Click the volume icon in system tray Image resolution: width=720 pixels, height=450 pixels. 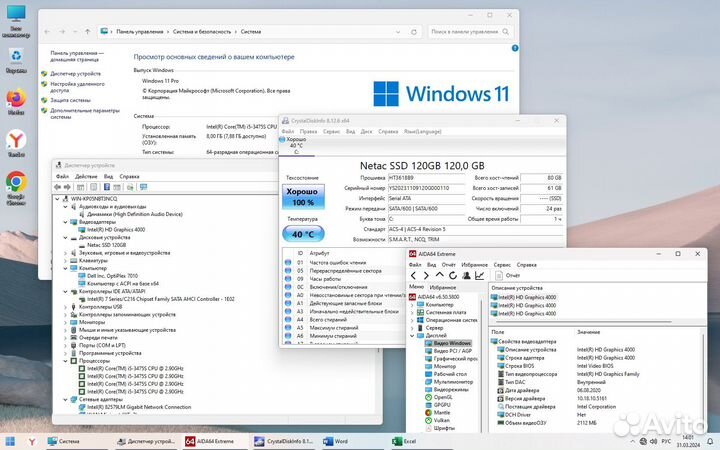[653, 441]
